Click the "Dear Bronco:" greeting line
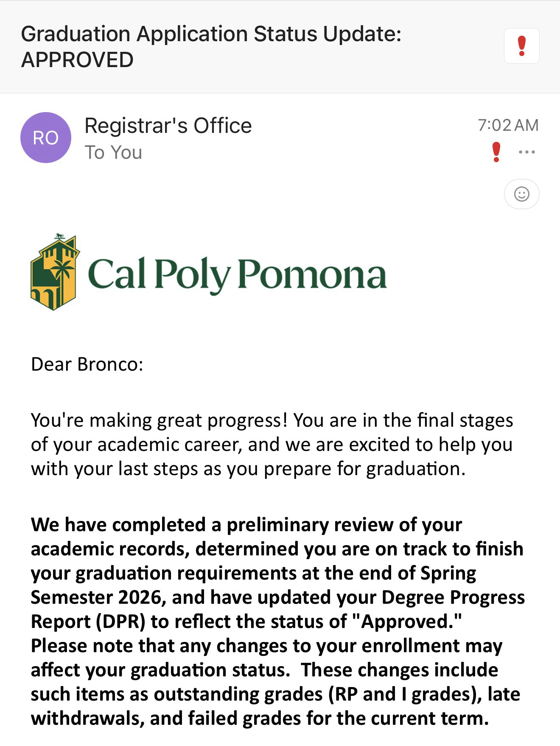 (x=87, y=364)
